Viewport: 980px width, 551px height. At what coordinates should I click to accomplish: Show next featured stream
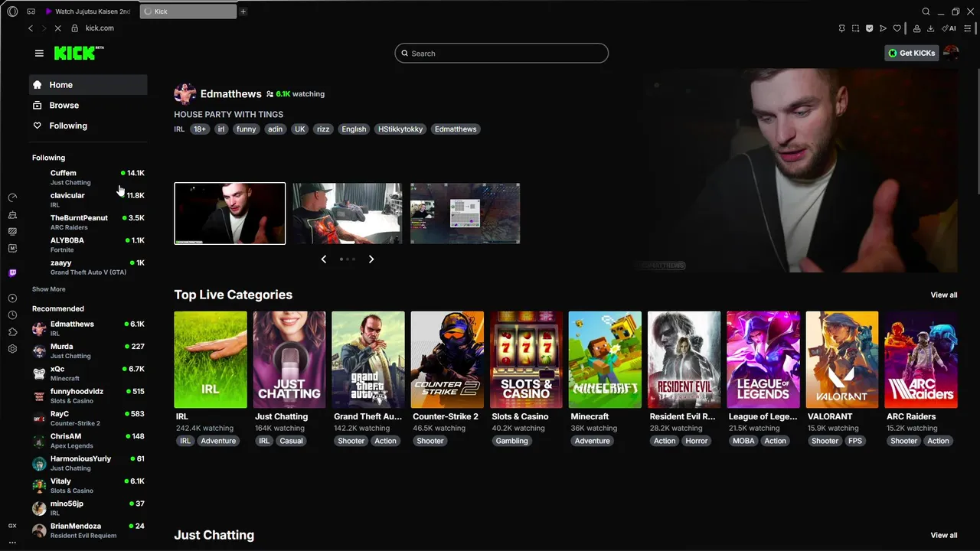pyautogui.click(x=371, y=259)
